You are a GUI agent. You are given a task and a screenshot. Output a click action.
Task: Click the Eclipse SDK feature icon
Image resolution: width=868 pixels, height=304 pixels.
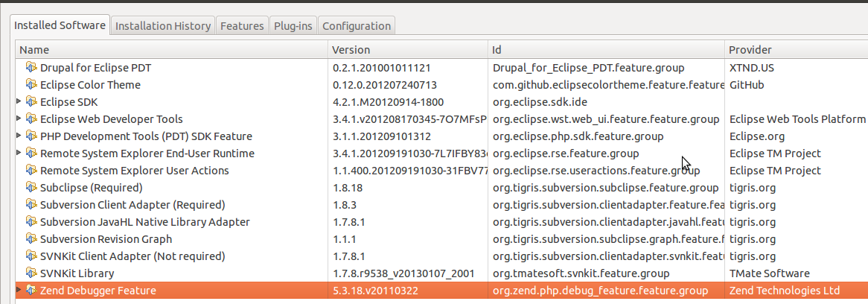(x=31, y=102)
